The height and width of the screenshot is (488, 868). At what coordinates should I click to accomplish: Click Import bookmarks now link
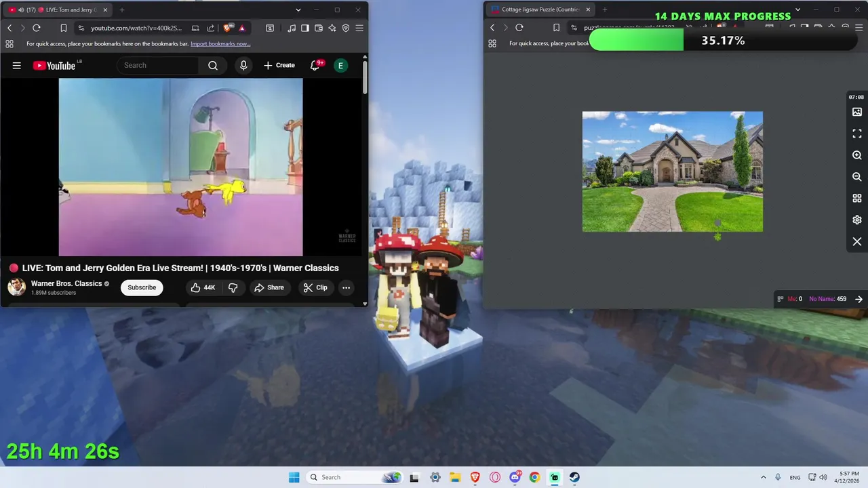click(220, 44)
